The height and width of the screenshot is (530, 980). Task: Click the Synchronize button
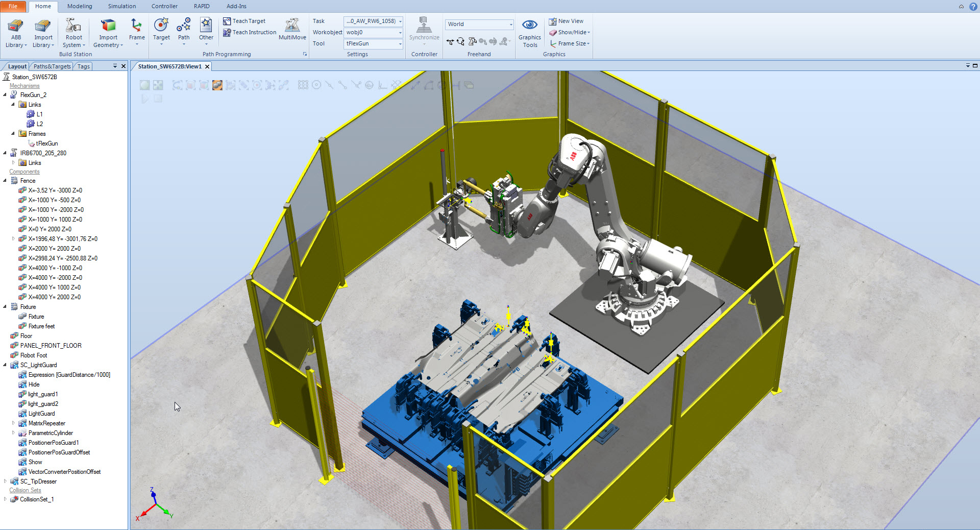pos(424,32)
